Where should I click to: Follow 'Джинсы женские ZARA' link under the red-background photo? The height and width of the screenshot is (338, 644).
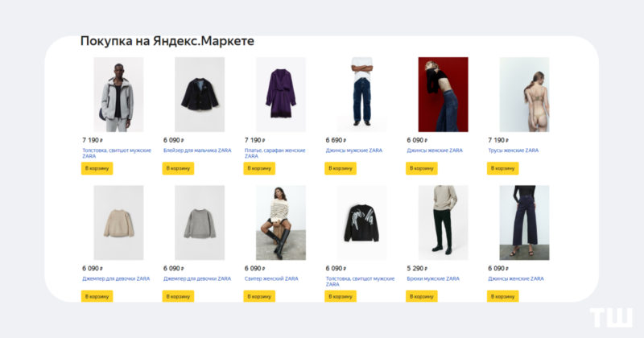435,150
